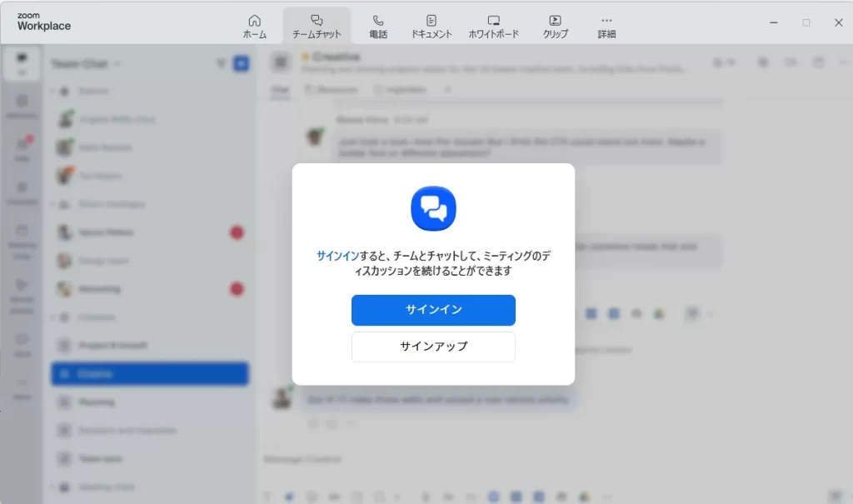Click the Zoom Workplace logo
Screen dimensions: 853x504
(44, 22)
